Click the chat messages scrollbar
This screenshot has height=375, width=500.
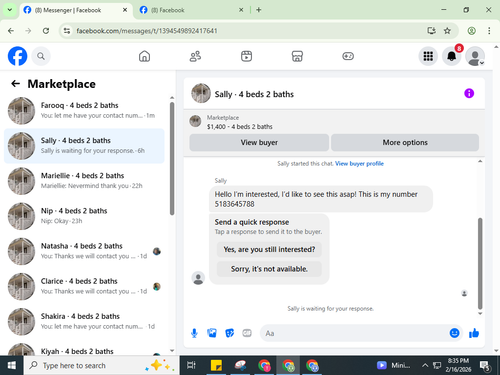(x=480, y=264)
